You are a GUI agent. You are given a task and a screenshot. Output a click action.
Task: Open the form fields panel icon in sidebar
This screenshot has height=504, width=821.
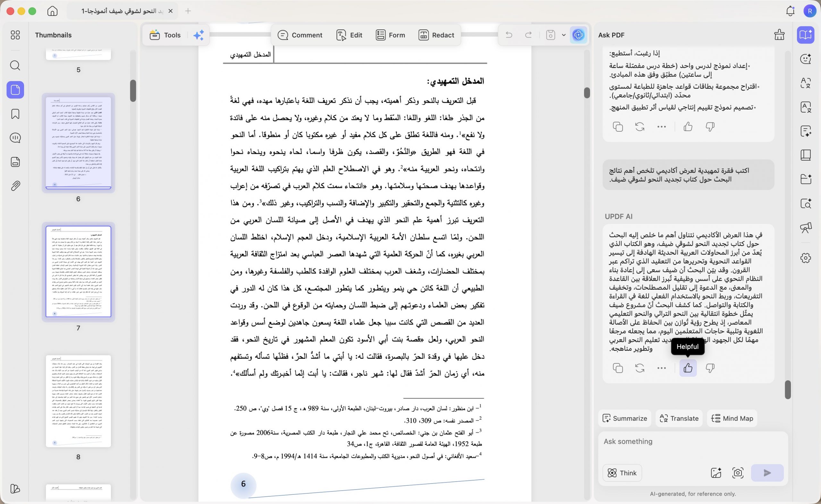pyautogui.click(x=15, y=162)
